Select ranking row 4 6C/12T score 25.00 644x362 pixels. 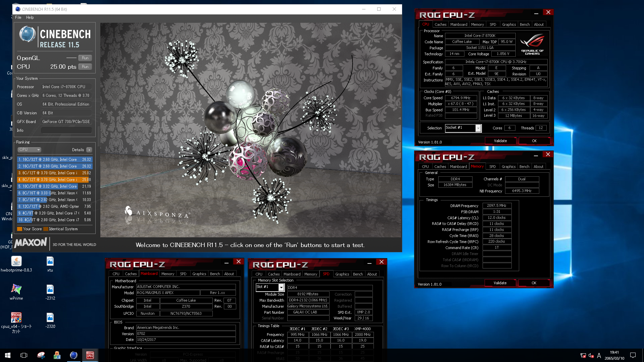[55, 180]
